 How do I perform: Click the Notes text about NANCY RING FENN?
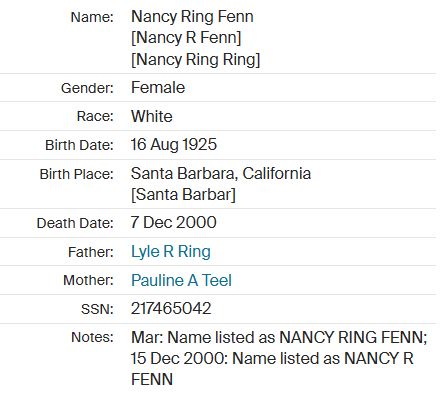(279, 358)
